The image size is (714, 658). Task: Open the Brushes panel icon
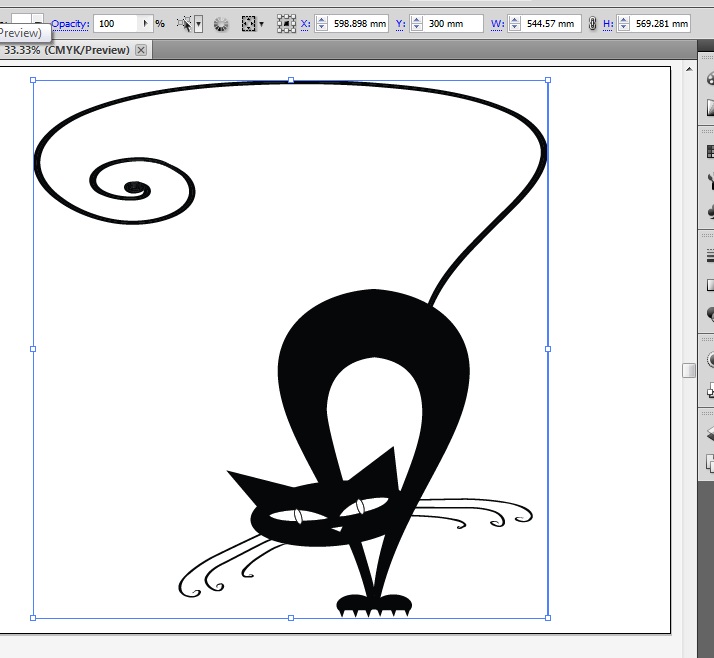coord(709,181)
